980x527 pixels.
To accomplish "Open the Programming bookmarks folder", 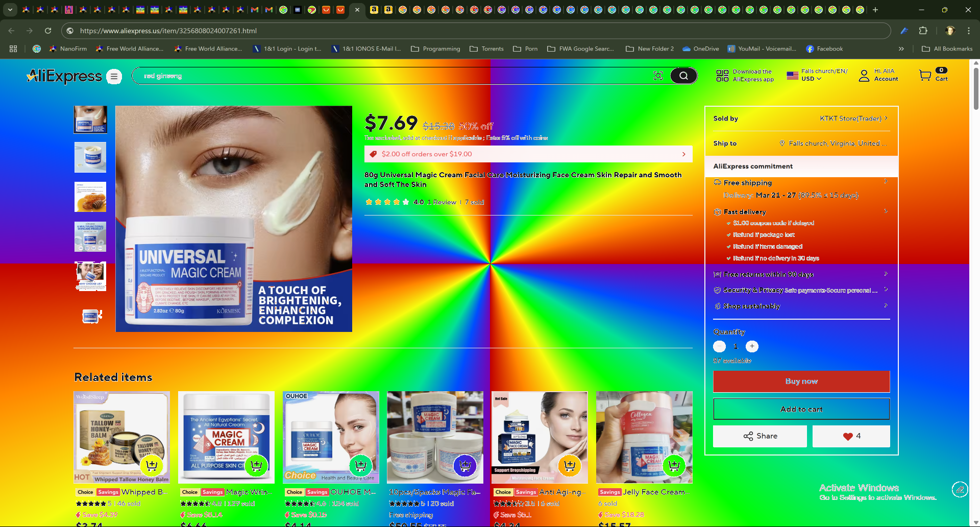I will 435,49.
